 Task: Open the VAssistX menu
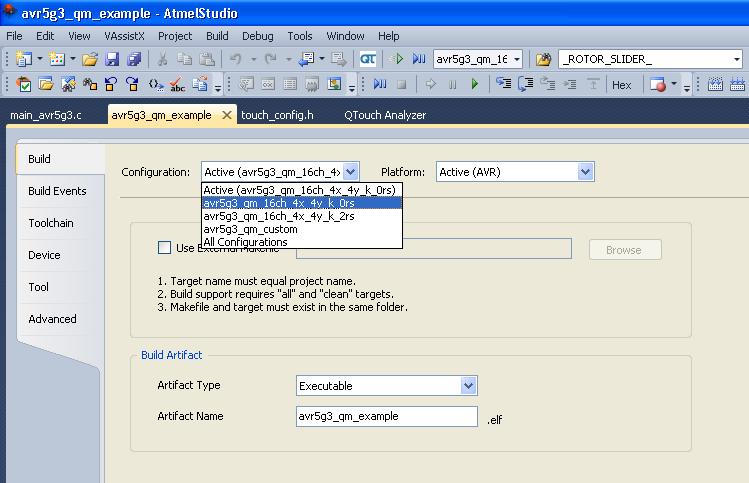tap(124, 36)
